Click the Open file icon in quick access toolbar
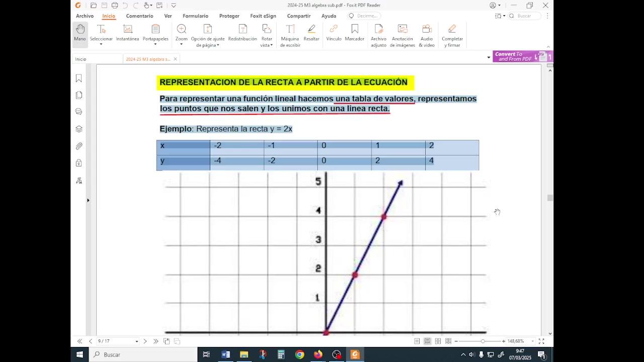The height and width of the screenshot is (362, 644). tap(94, 6)
